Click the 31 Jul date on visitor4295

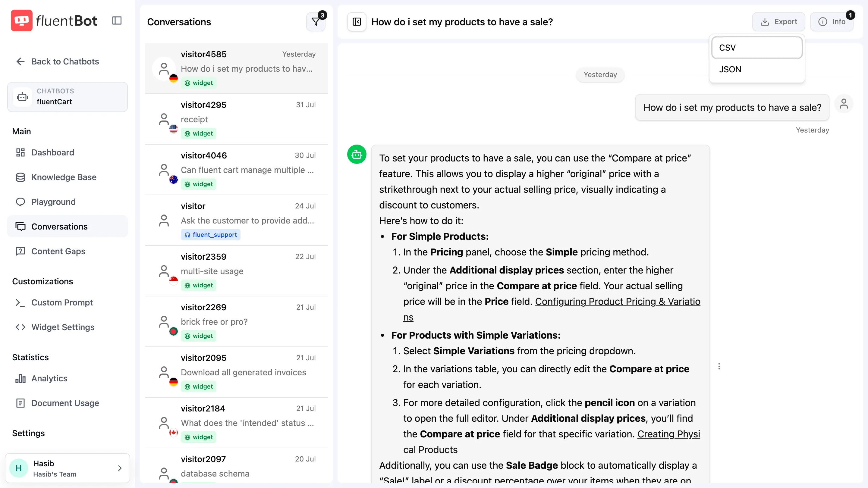coord(306,105)
